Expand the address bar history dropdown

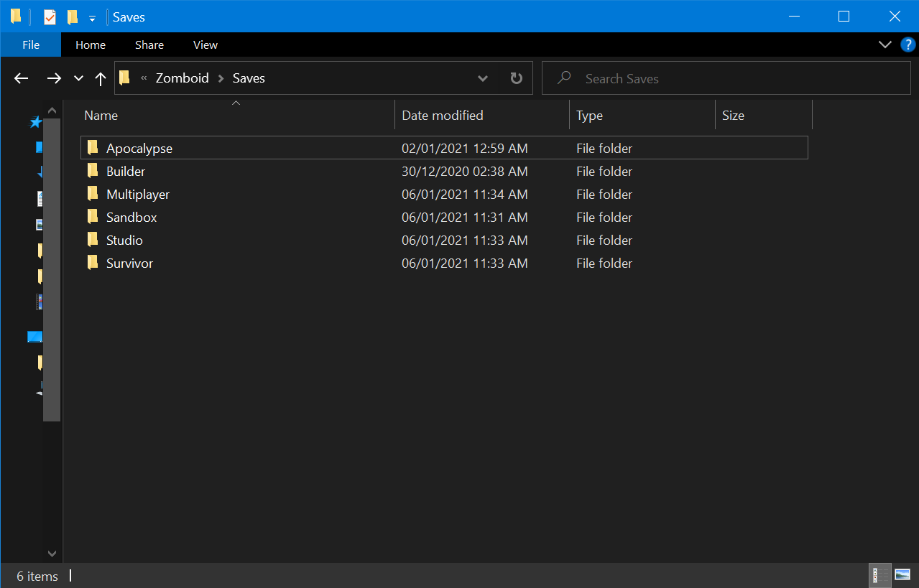point(483,78)
